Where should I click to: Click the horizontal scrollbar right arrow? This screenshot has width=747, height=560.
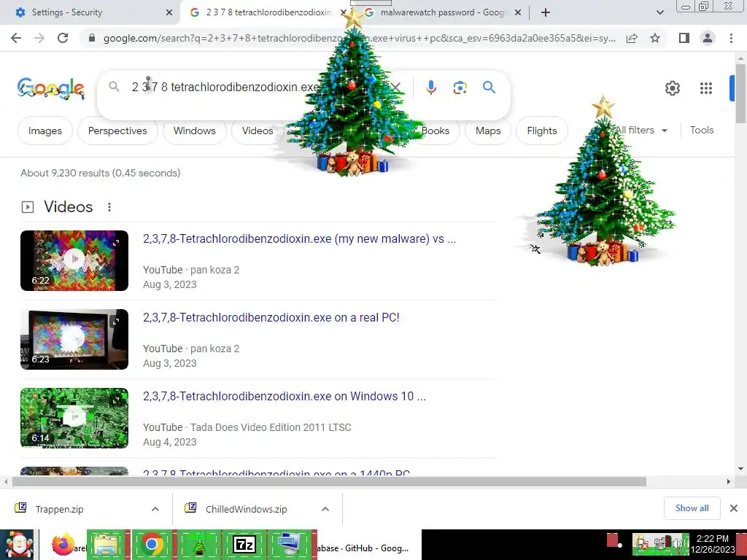pos(729,482)
